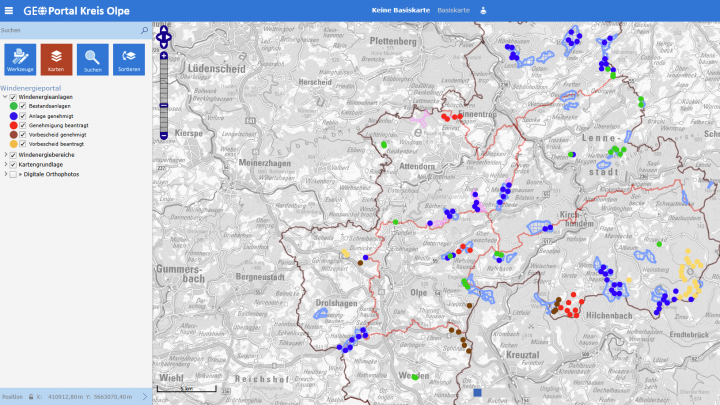Pan the map north with the up arrow

164,29
